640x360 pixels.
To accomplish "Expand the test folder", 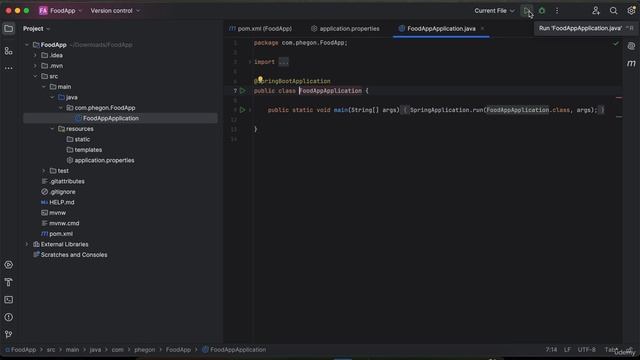I will 44,171.
